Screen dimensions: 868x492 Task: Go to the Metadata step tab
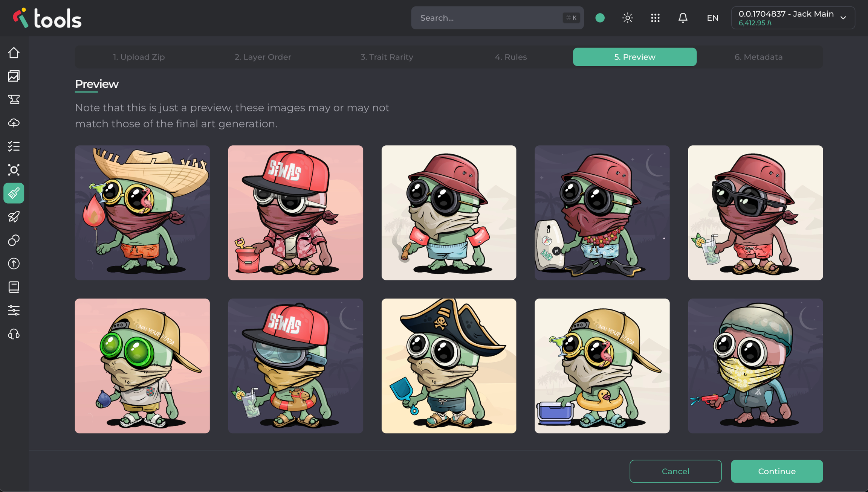758,57
